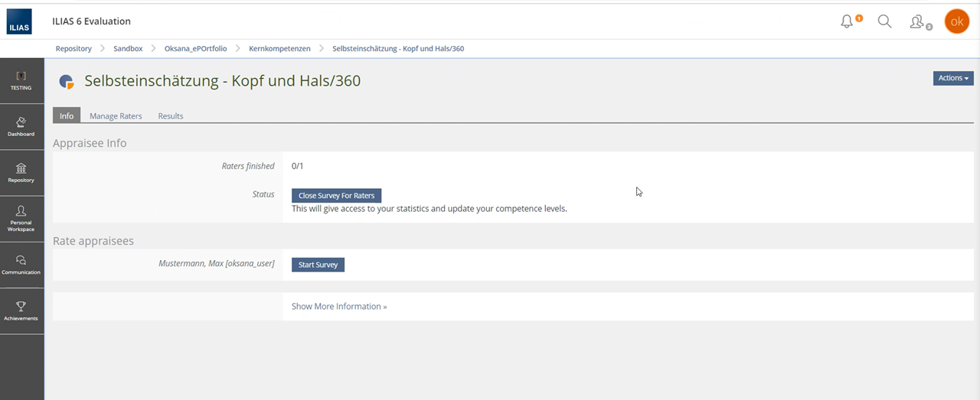Screen dimensions: 980x400
Task: Click the Mustermann, Max [oksana_user] label
Action: click(217, 264)
